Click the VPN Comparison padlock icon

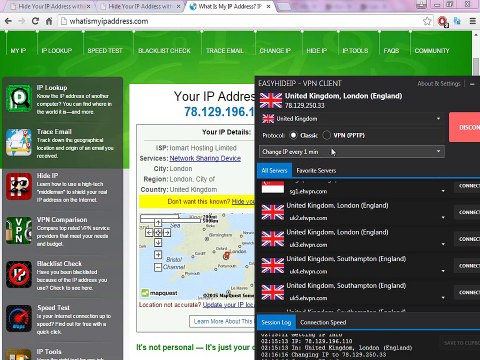coord(19,230)
